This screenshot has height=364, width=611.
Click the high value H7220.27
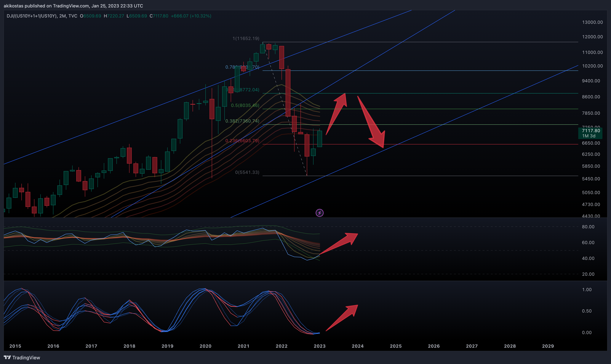[114, 16]
